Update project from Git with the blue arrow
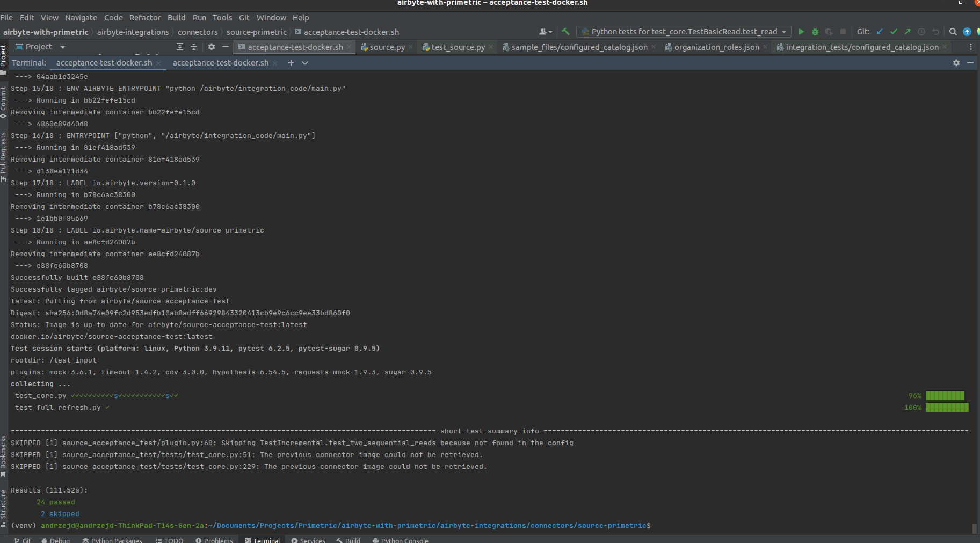This screenshot has height=543, width=980. tap(879, 32)
